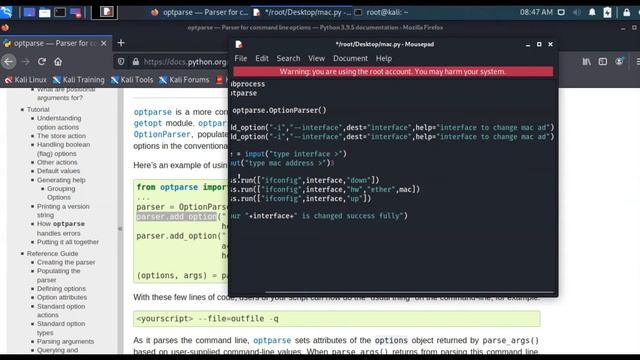Click the battery power manager icon
Image resolution: width=640 pixels, height=360 pixels.
click(607, 12)
